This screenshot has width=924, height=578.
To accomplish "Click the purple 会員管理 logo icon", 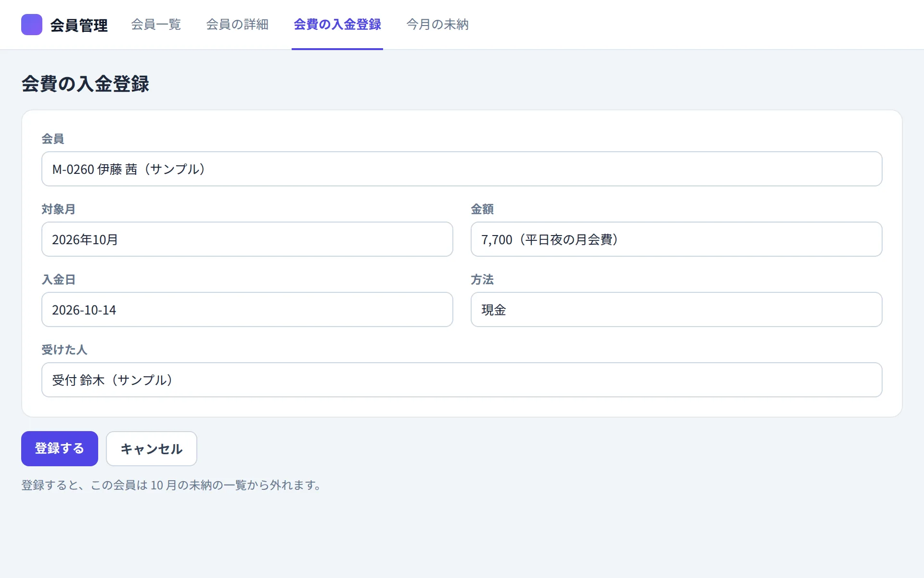I will point(32,25).
